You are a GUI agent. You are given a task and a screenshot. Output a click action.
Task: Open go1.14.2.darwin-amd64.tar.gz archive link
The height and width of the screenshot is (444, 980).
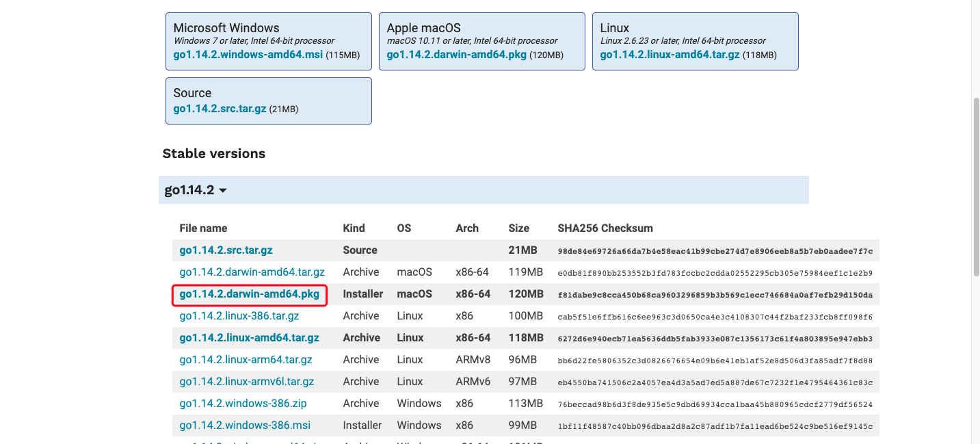252,272
